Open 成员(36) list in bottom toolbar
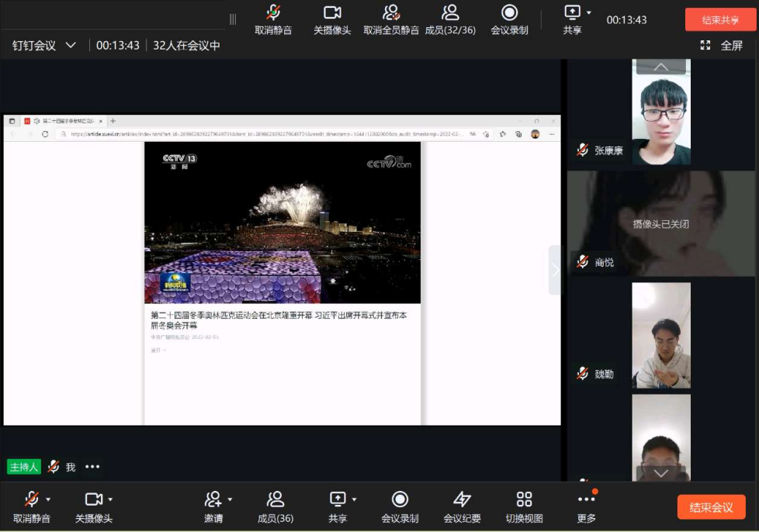Viewport: 759px width, 532px height. (x=276, y=506)
